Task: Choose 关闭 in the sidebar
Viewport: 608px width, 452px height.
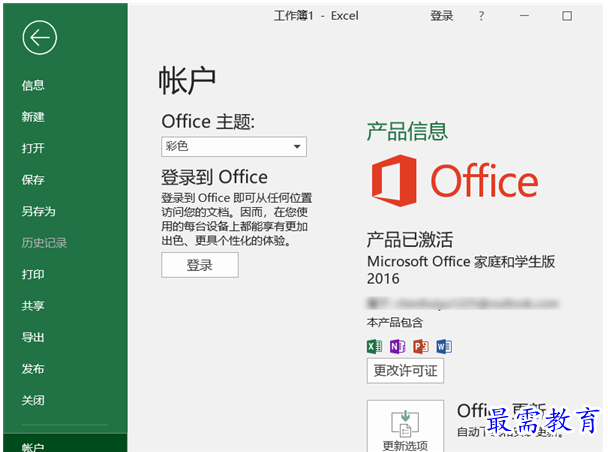Action: coord(33,400)
